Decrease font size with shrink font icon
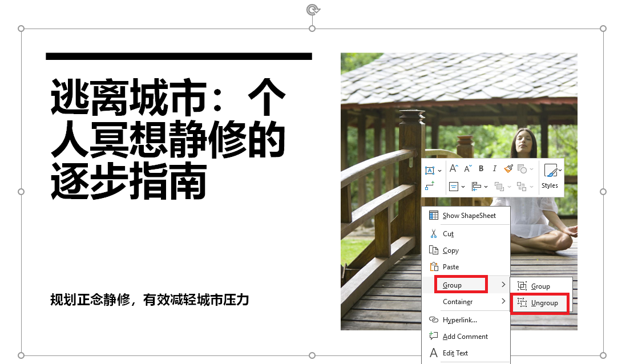The width and height of the screenshot is (626, 364). [x=468, y=168]
